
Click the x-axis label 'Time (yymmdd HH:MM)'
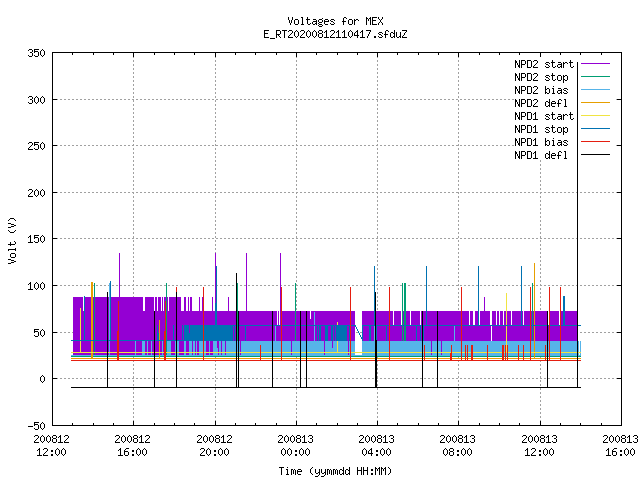(x=335, y=471)
